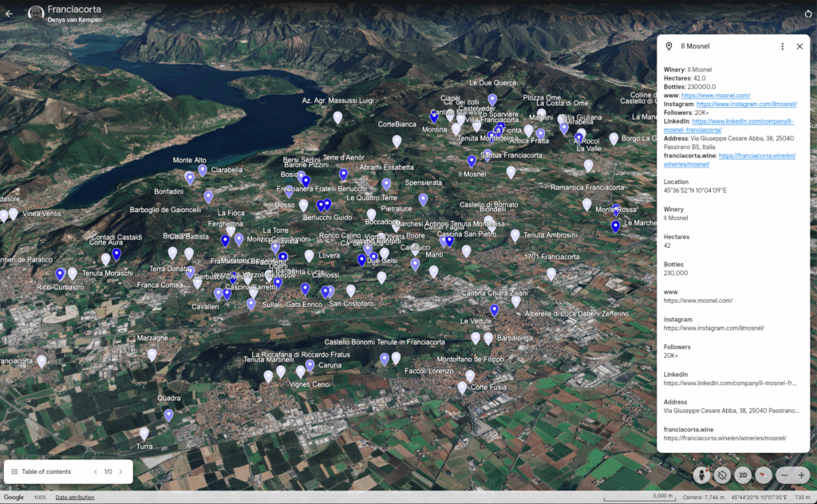Select the CorteBianca winery pin
Image resolution: width=817 pixels, height=504 pixels.
point(397,141)
